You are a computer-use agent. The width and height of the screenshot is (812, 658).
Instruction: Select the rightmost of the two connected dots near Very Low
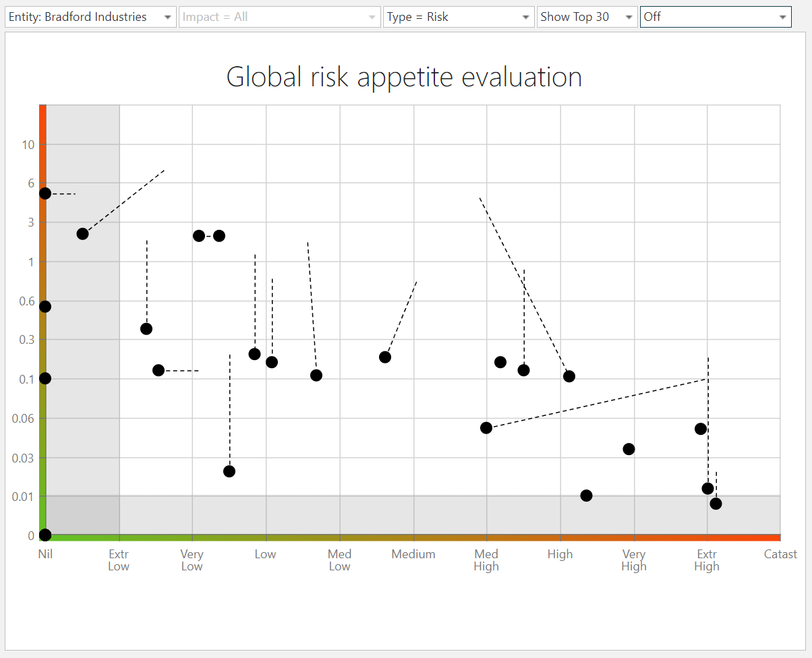pyautogui.click(x=219, y=236)
